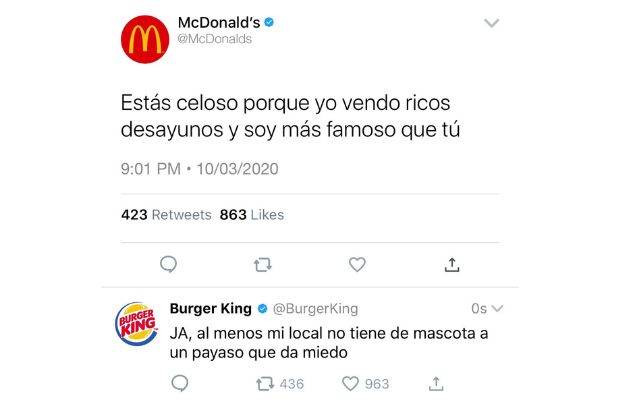Retweet Burger King's reply with 436 retweets

280,383
